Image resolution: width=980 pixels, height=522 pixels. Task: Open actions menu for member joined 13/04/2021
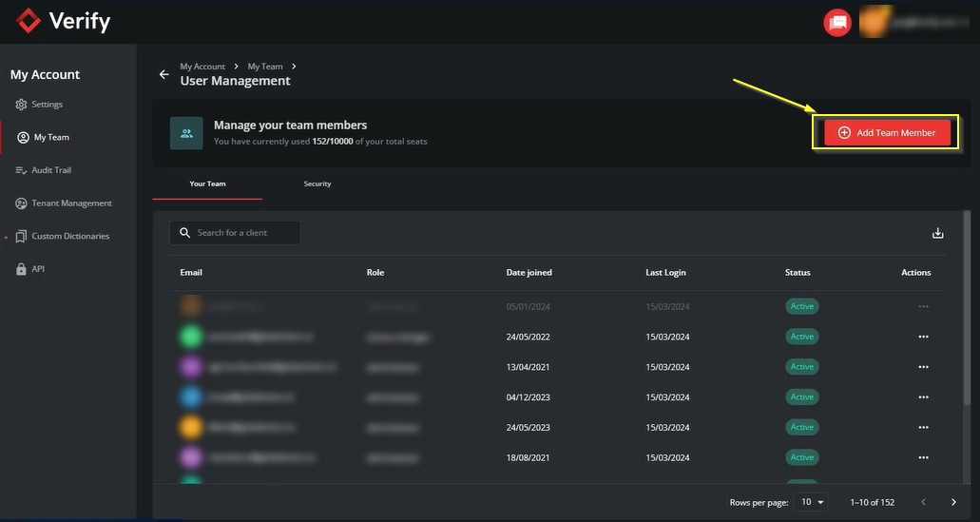pos(923,367)
